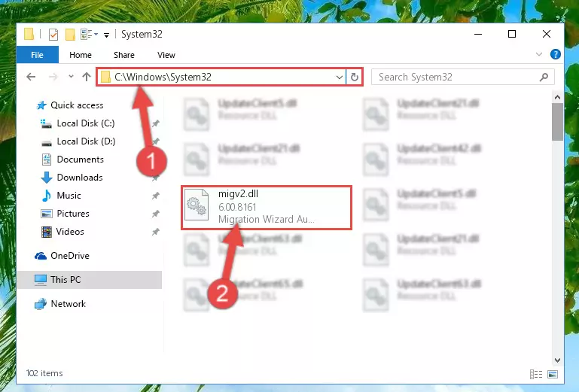Minimize the System32 window
This screenshot has width=579, height=392.
(x=478, y=35)
